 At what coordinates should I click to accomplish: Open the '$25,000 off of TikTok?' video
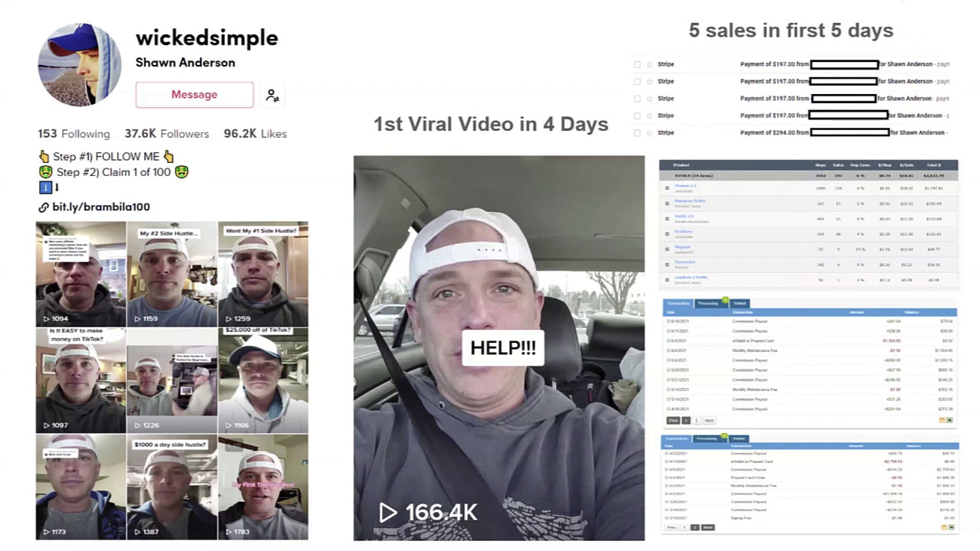click(263, 380)
